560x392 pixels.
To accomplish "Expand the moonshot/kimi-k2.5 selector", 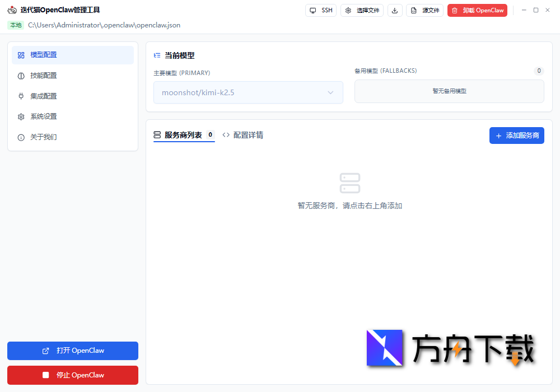I will click(248, 92).
